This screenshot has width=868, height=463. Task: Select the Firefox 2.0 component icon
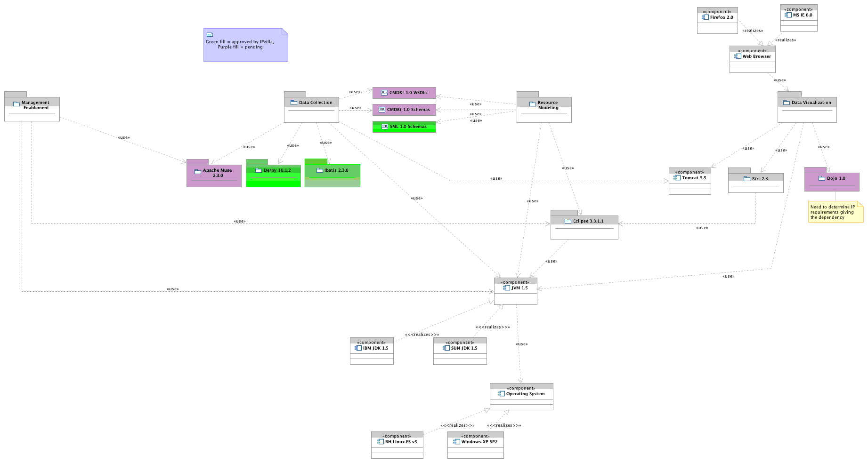705,17
